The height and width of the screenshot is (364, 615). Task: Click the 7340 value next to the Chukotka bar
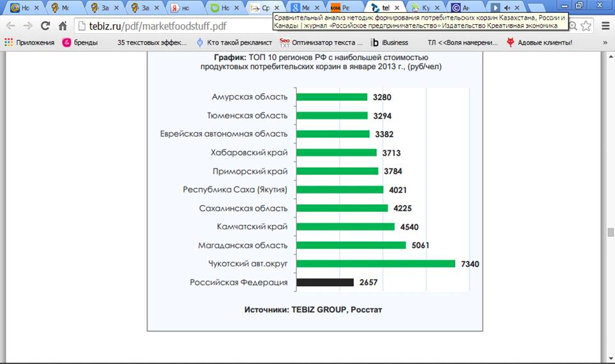[470, 264]
